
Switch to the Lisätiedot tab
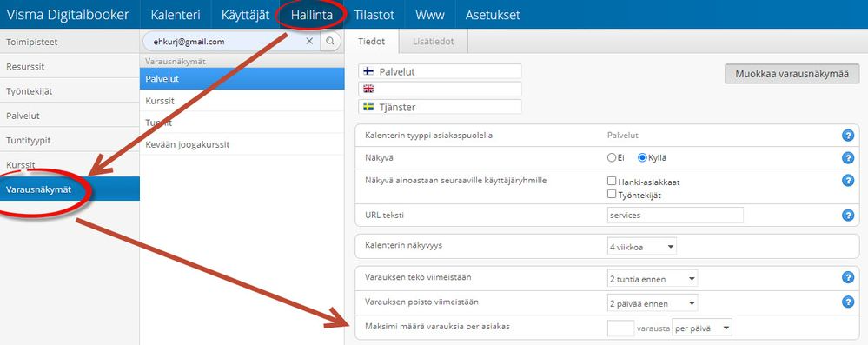(434, 42)
